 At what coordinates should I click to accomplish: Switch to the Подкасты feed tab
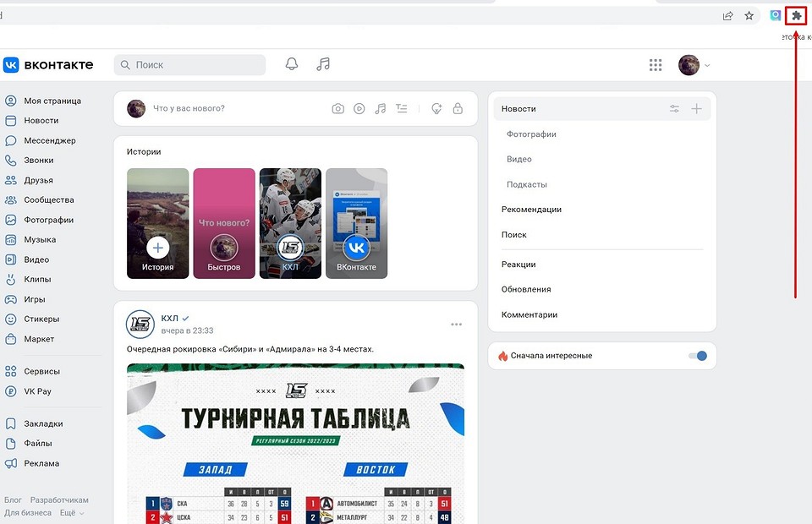[527, 184]
